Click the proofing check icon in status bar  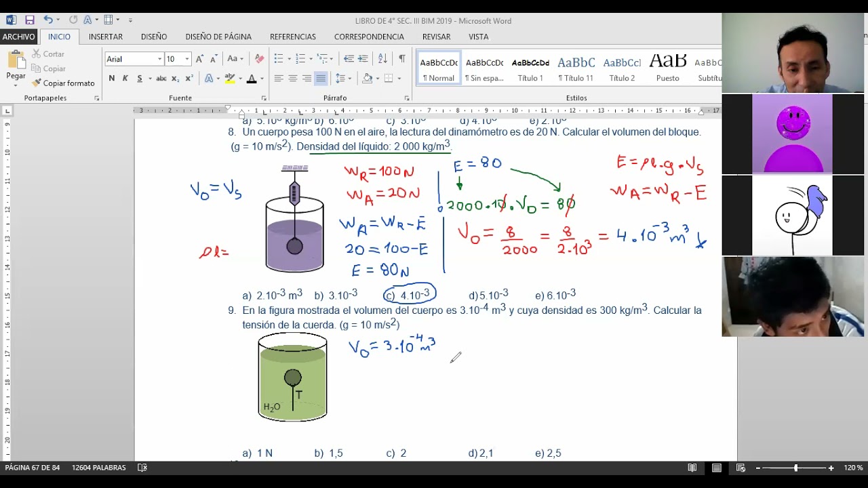142,468
